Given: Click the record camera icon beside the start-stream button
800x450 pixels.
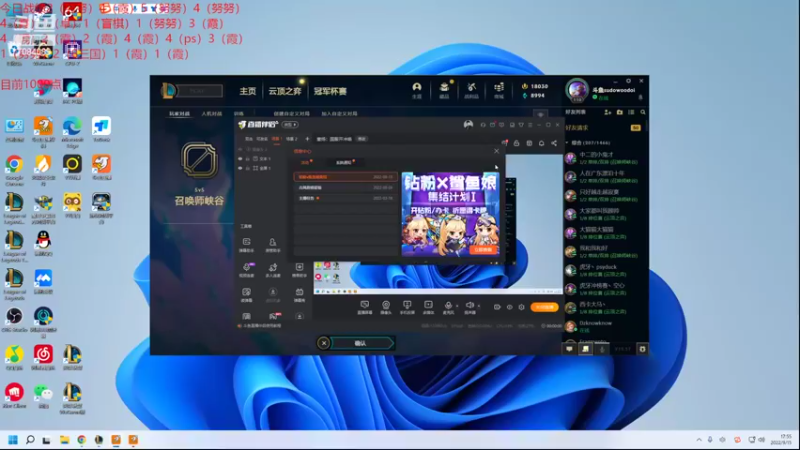Looking at the screenshot, I should [x=497, y=307].
